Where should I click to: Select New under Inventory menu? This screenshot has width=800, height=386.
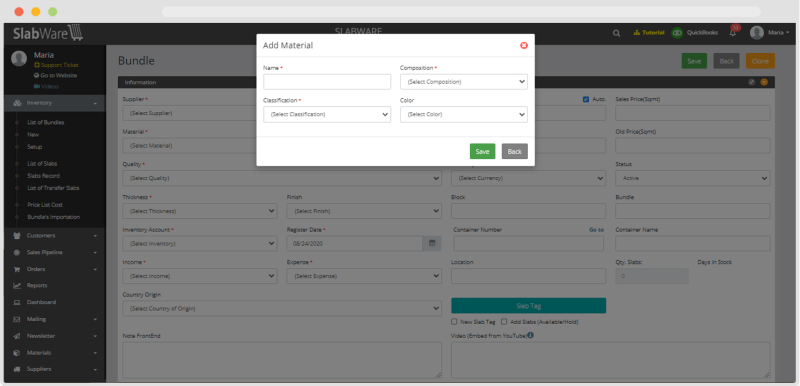[x=33, y=135]
